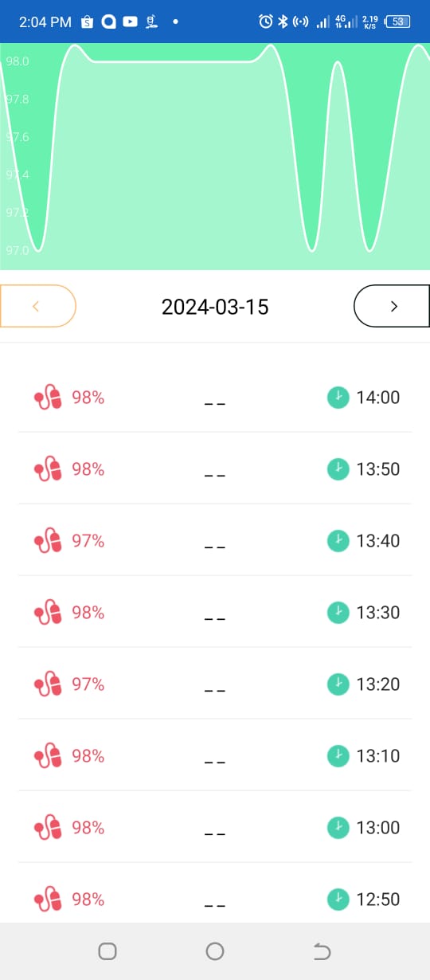
Task: Tap the clock icon next to 13:00
Action: click(338, 828)
